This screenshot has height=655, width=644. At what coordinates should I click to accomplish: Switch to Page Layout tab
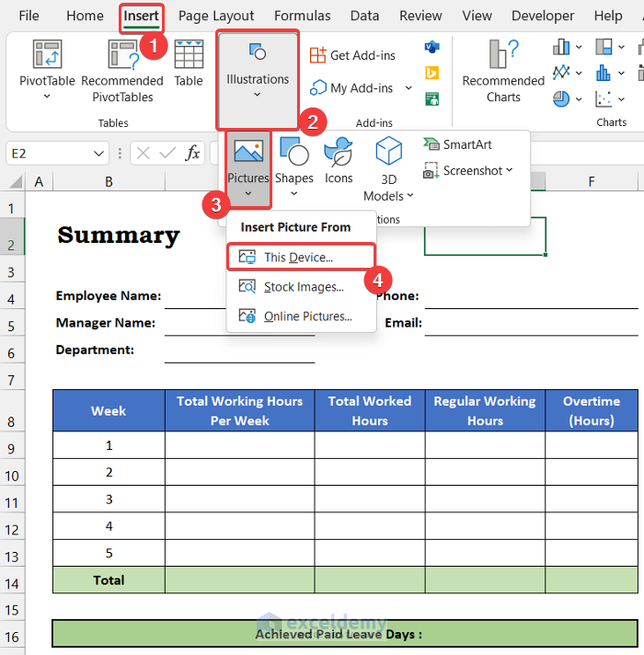pyautogui.click(x=216, y=16)
